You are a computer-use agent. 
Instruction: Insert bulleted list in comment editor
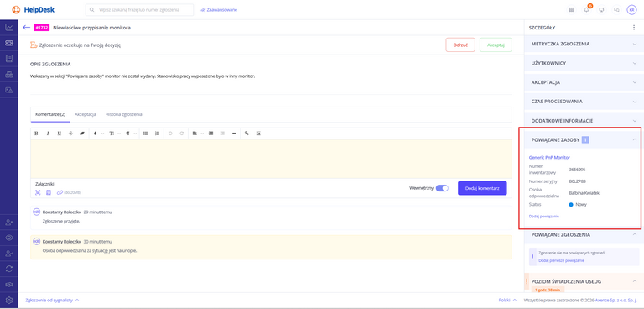coord(145,134)
